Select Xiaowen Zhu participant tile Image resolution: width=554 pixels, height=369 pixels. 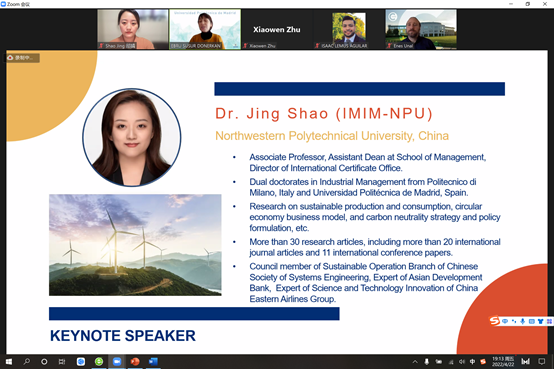[x=277, y=29]
